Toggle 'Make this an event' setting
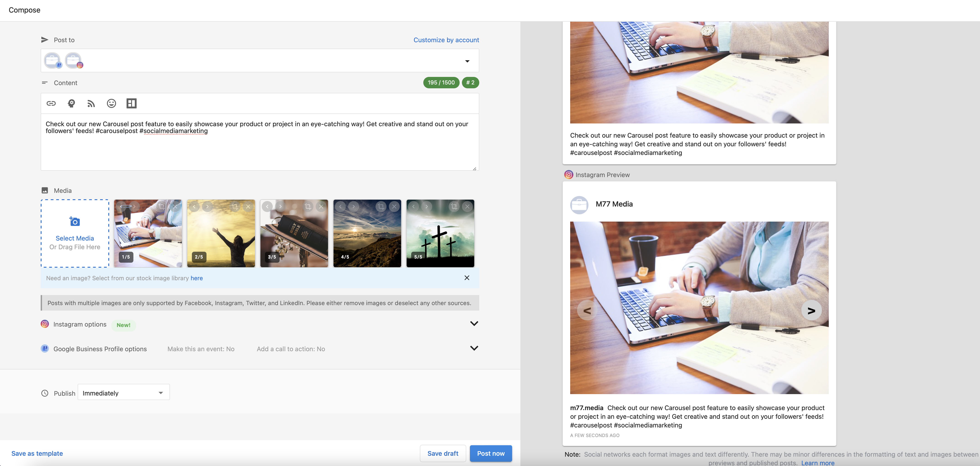 coord(201,348)
